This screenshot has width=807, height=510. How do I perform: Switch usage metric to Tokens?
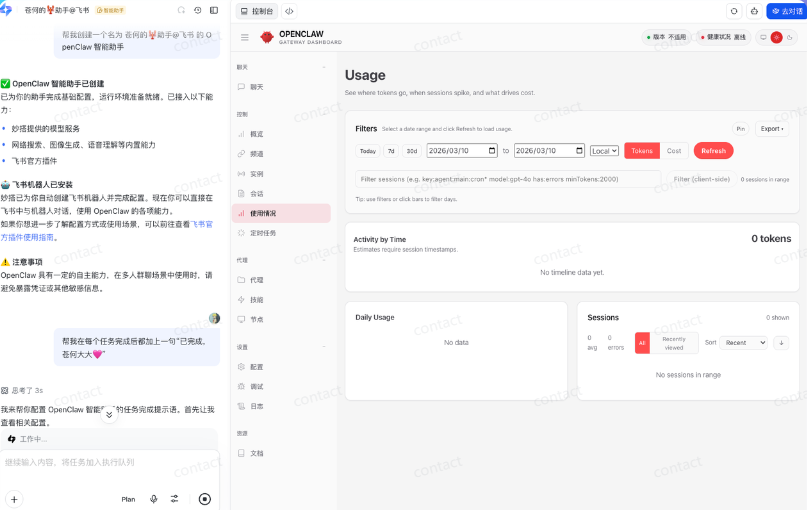click(x=642, y=151)
